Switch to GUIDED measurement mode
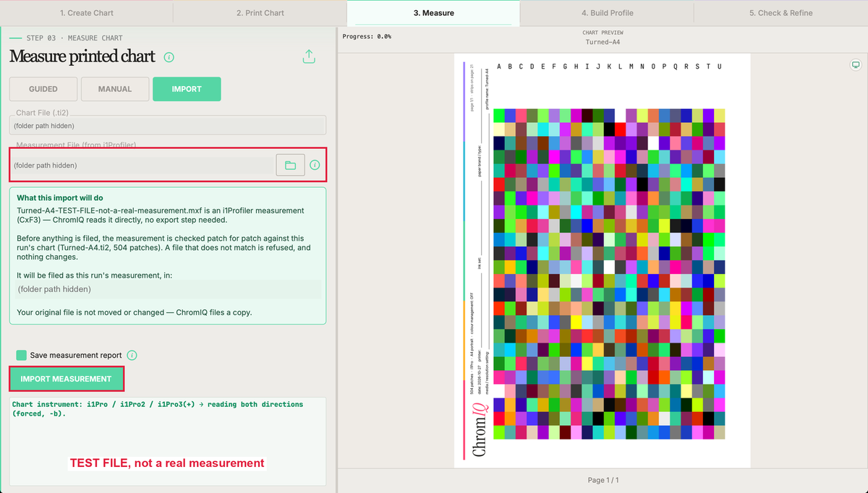Image resolution: width=868 pixels, height=493 pixels. click(x=43, y=89)
